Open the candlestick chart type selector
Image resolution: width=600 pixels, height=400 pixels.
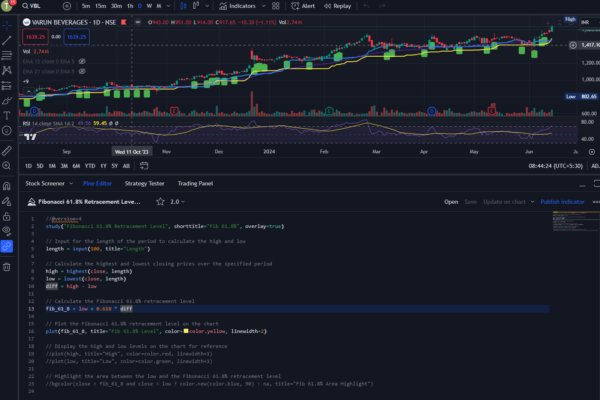(x=183, y=6)
